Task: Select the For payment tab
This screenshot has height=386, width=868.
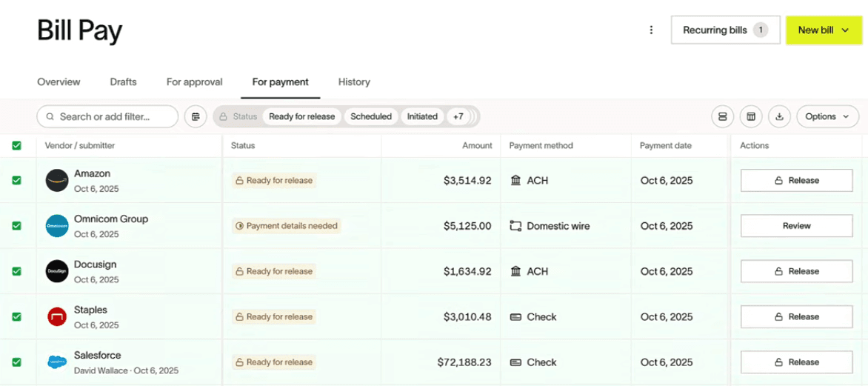Action: [x=280, y=82]
